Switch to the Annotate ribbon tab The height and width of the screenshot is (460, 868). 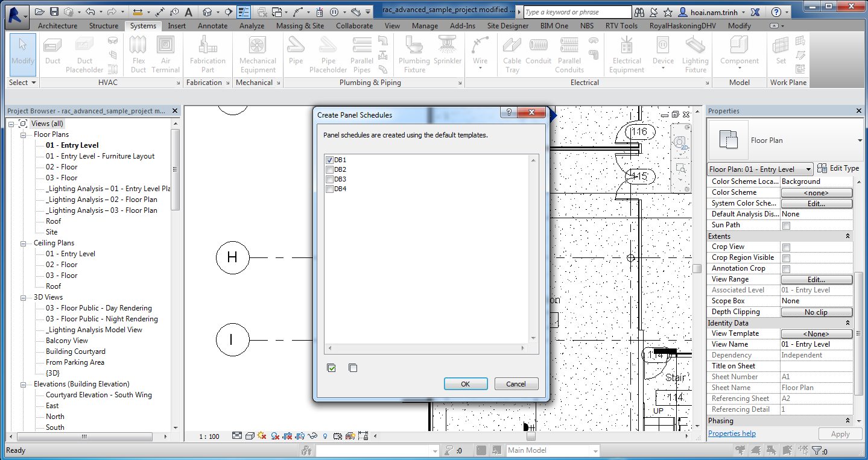[212, 25]
